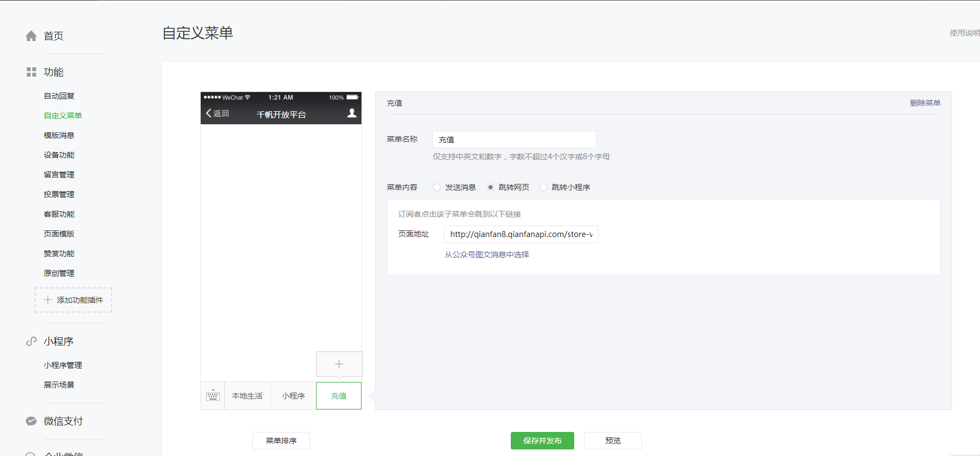The image size is (980, 456).
Task: Click the home icon beside 首页
Action: [x=31, y=36]
